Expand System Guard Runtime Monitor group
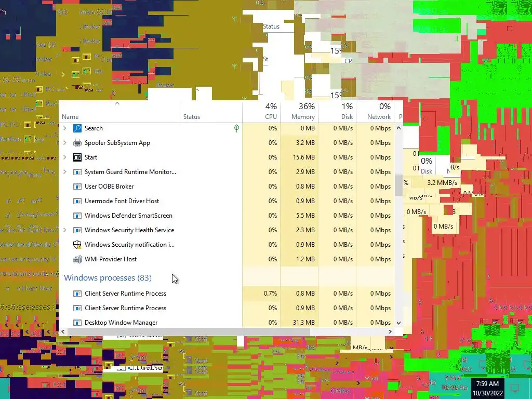The image size is (532, 399). pyautogui.click(x=65, y=172)
